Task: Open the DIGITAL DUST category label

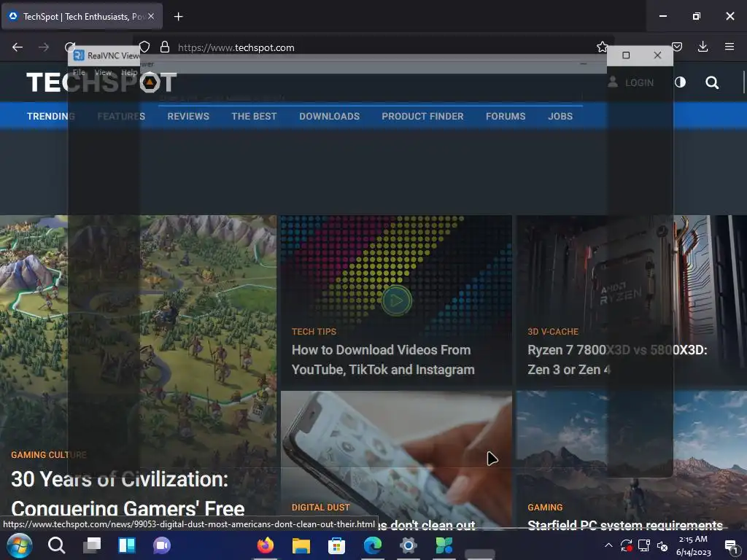Action: pyautogui.click(x=321, y=507)
